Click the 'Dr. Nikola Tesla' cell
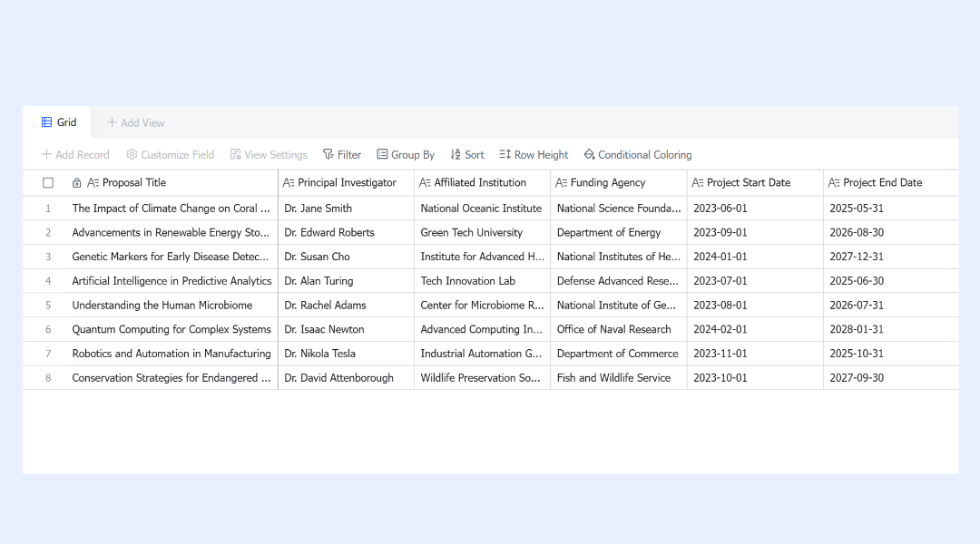 [x=347, y=354]
